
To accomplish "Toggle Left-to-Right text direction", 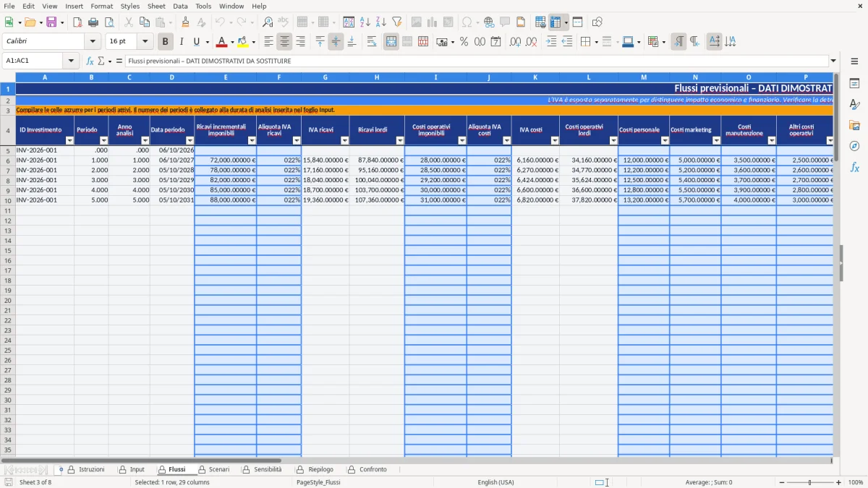I will pos(678,42).
